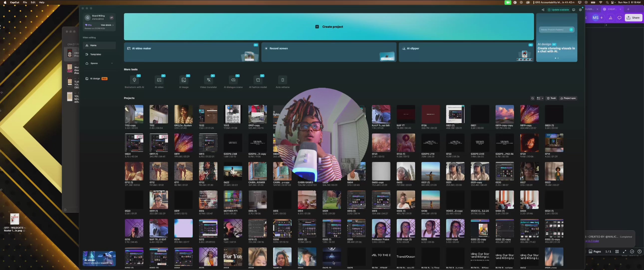The width and height of the screenshot is (644, 270).
Task: Click the share icon beside Update available
Action: click(543, 10)
